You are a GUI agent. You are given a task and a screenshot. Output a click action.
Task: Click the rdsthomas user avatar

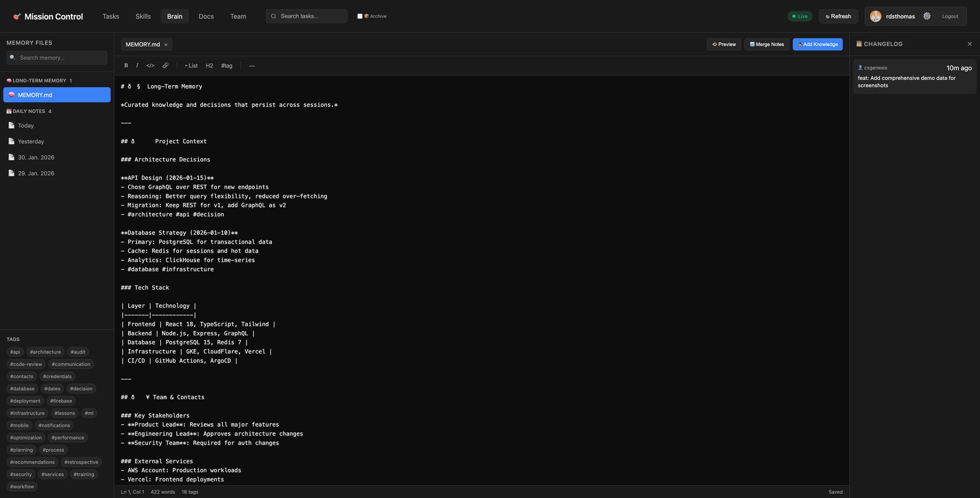[x=876, y=16]
